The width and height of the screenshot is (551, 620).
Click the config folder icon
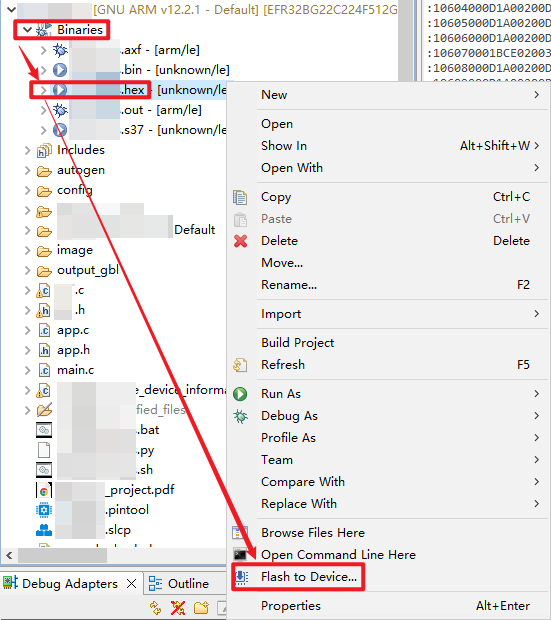point(44,191)
